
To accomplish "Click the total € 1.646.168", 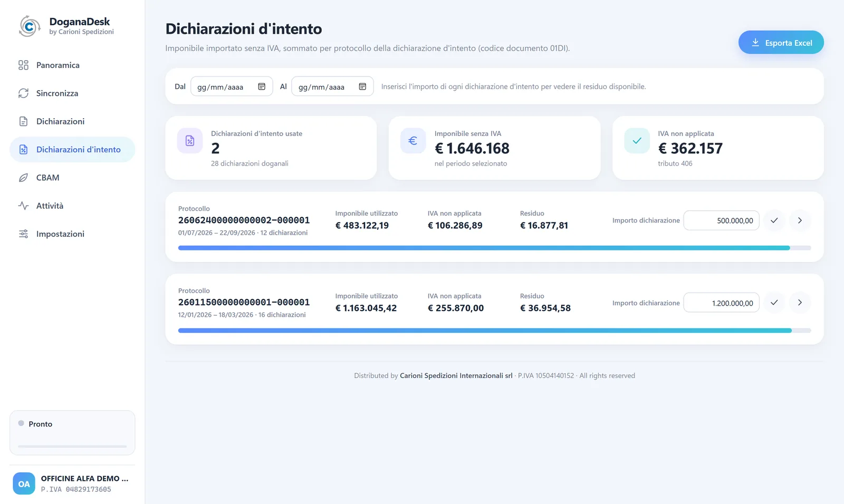I will pyautogui.click(x=472, y=149).
